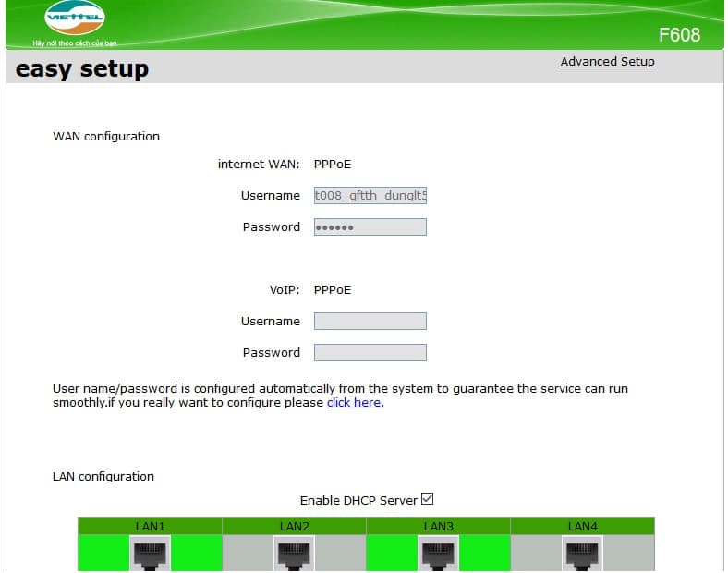Open the Advanced Setup link

(607, 62)
